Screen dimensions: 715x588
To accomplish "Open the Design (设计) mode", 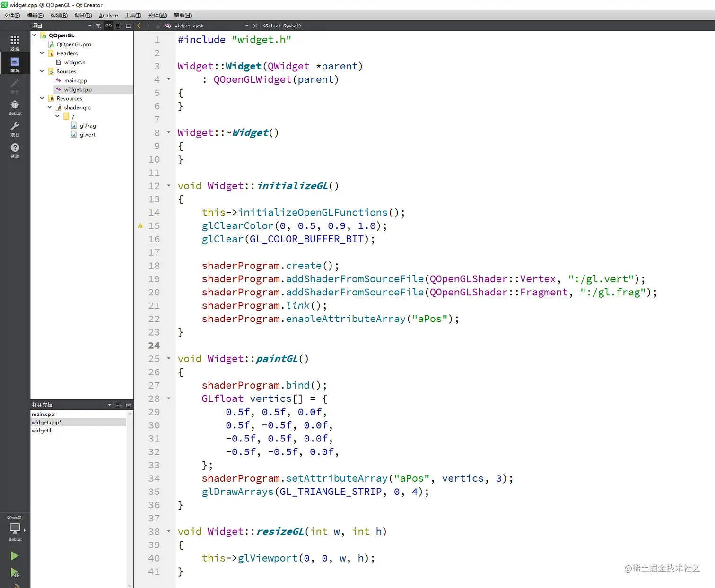I will tap(15, 86).
